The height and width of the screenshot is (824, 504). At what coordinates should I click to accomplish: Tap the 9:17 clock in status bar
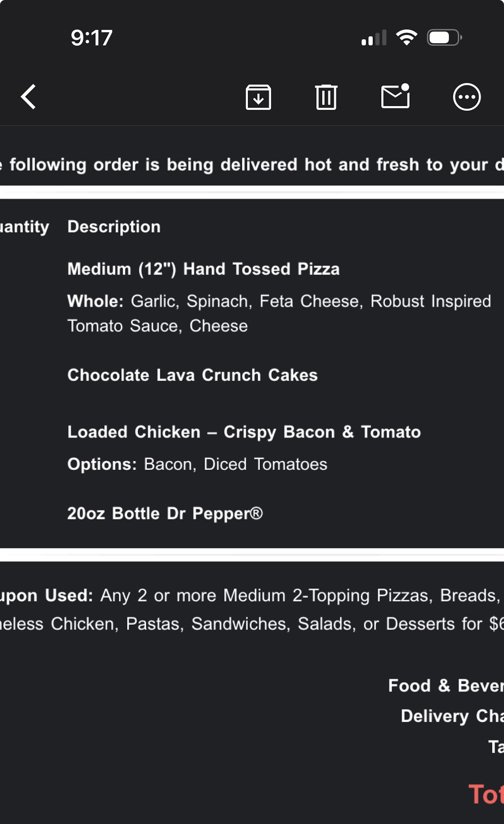[91, 38]
